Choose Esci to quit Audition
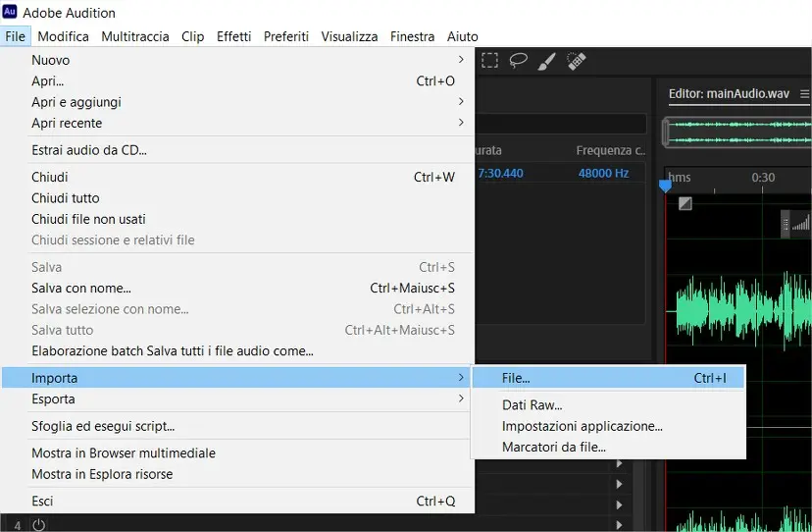 click(237, 501)
